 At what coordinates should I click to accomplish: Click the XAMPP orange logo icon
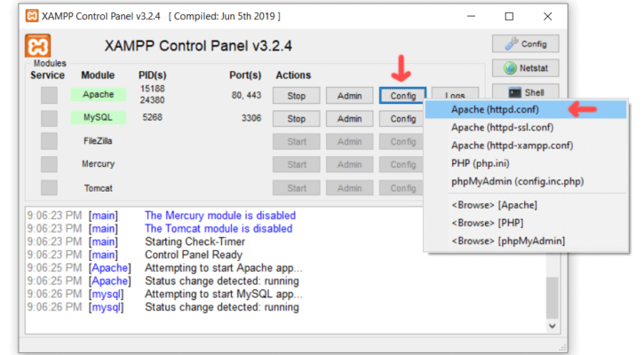37,46
